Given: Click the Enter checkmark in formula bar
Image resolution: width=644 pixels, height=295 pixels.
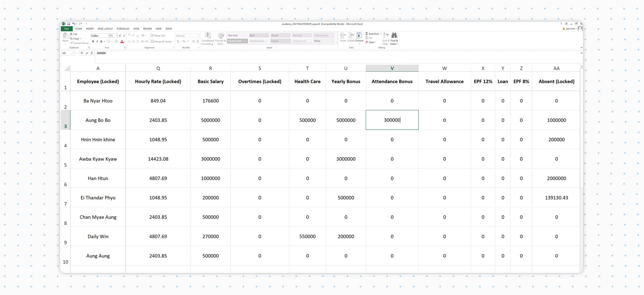Looking at the screenshot, I should [x=87, y=53].
